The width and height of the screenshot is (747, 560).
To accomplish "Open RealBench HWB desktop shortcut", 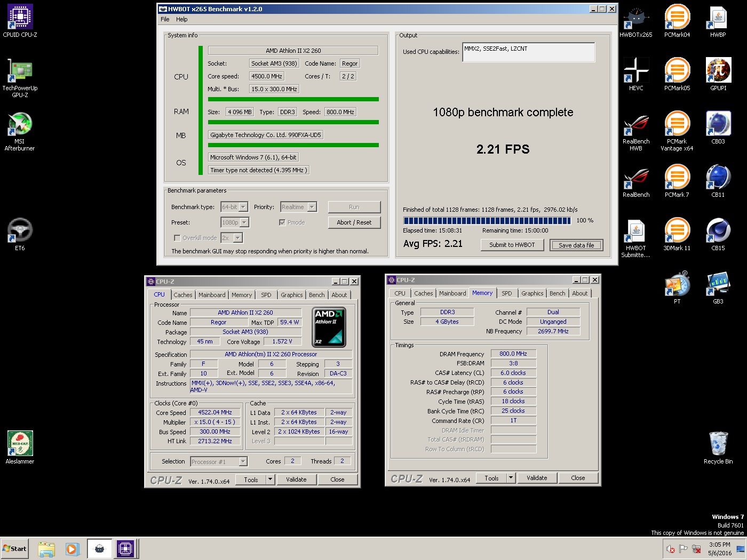I will [x=636, y=131].
